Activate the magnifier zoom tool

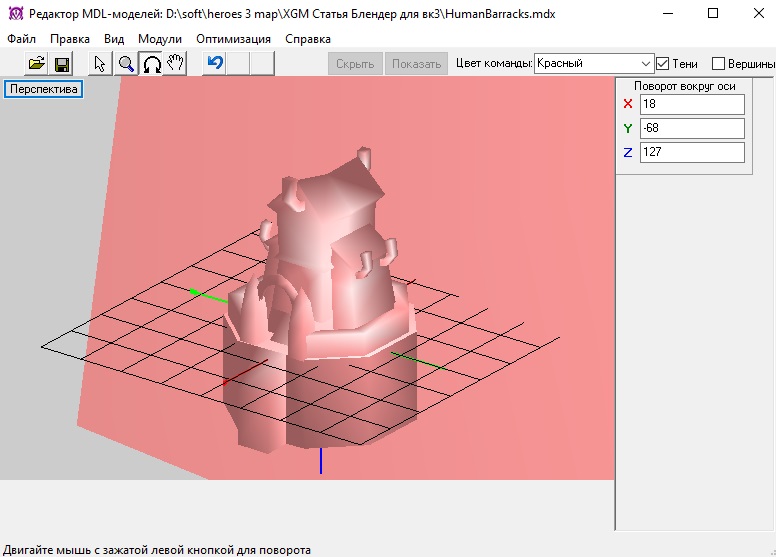click(x=126, y=63)
